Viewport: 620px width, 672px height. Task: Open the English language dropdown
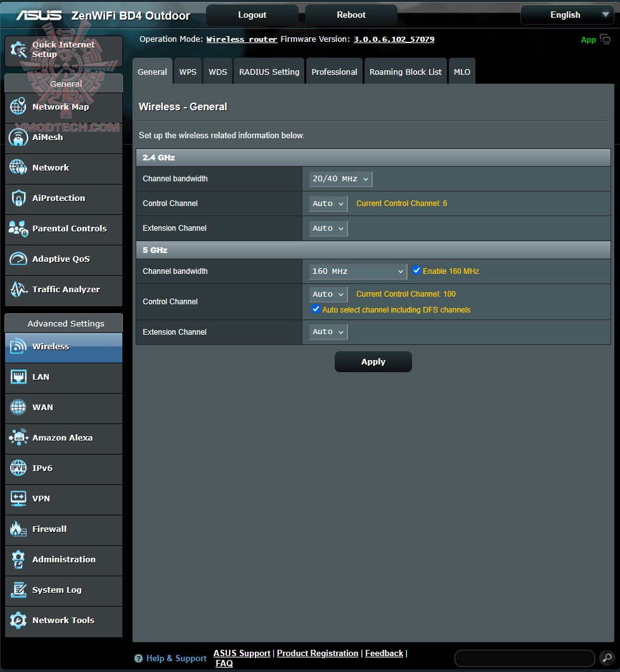(568, 15)
